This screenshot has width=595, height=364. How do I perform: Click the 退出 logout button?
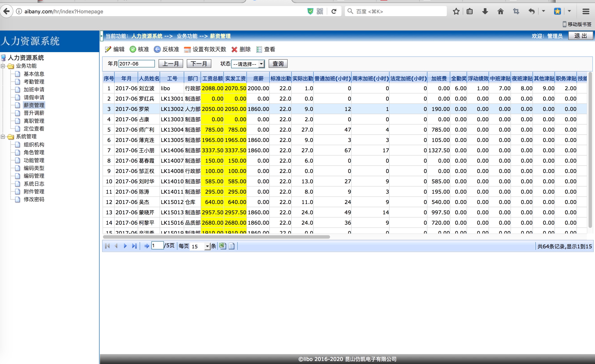tap(580, 36)
